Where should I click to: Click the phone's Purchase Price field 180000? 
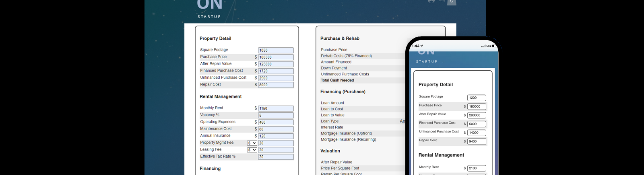point(477,106)
